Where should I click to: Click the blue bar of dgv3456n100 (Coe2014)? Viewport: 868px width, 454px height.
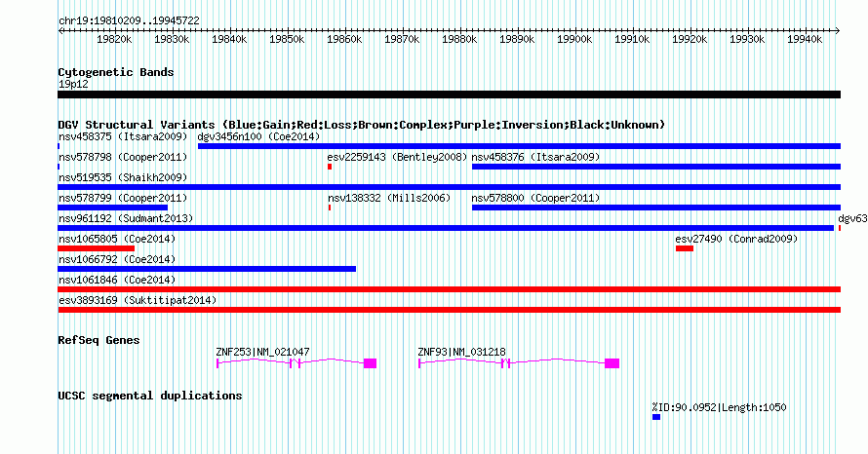pyautogui.click(x=519, y=146)
